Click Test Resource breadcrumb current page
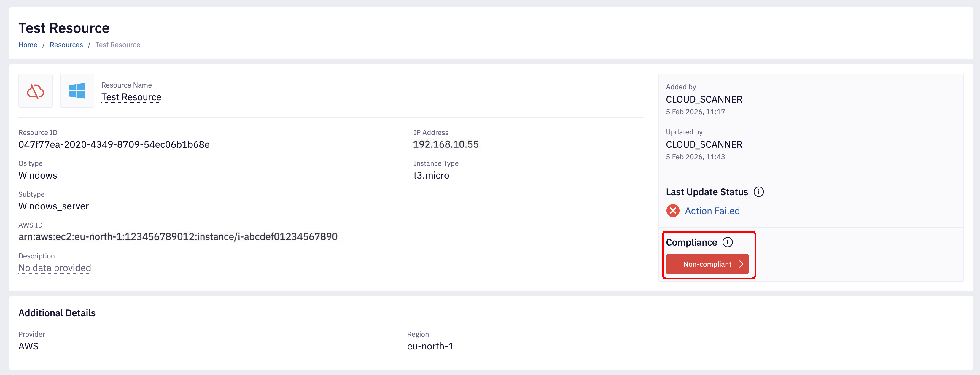Viewport: 980px width, 375px height. pos(117,45)
